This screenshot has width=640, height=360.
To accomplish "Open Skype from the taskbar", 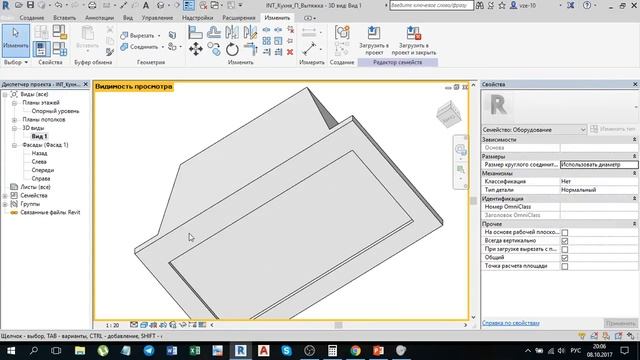I will (x=287, y=351).
